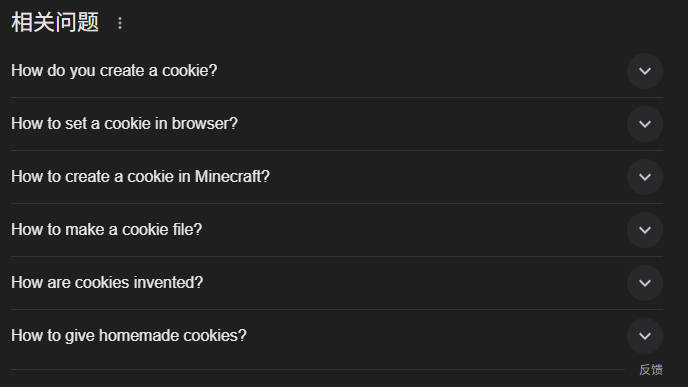Click the word "file" in the fourth question
This screenshot has width=688, height=387.
click(x=180, y=229)
